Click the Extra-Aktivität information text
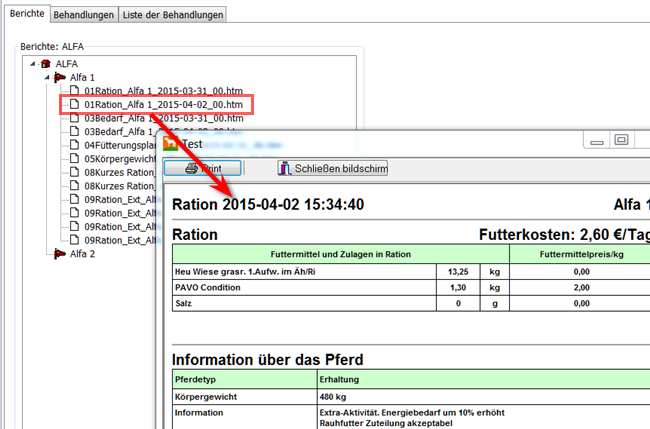650x429 pixels. click(x=412, y=413)
